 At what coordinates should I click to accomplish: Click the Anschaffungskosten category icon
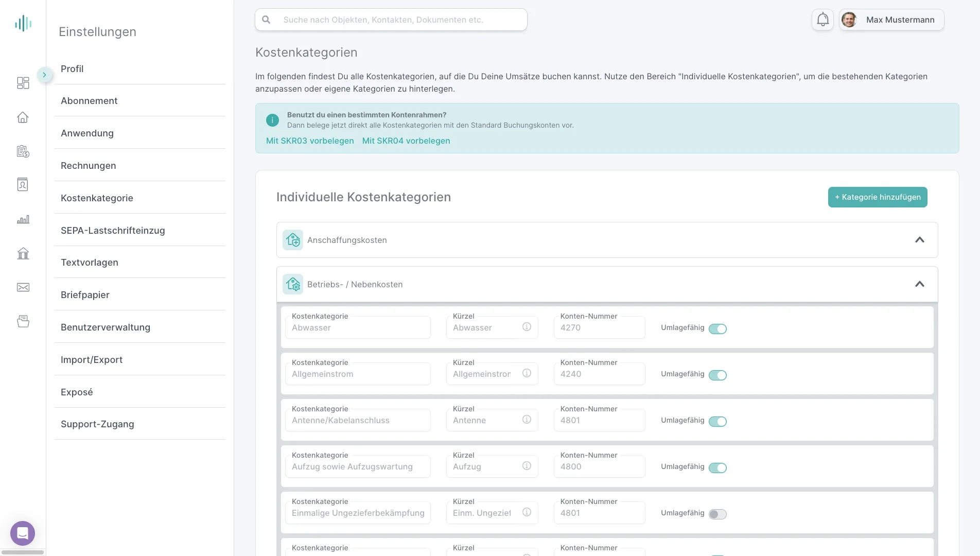[x=293, y=240]
